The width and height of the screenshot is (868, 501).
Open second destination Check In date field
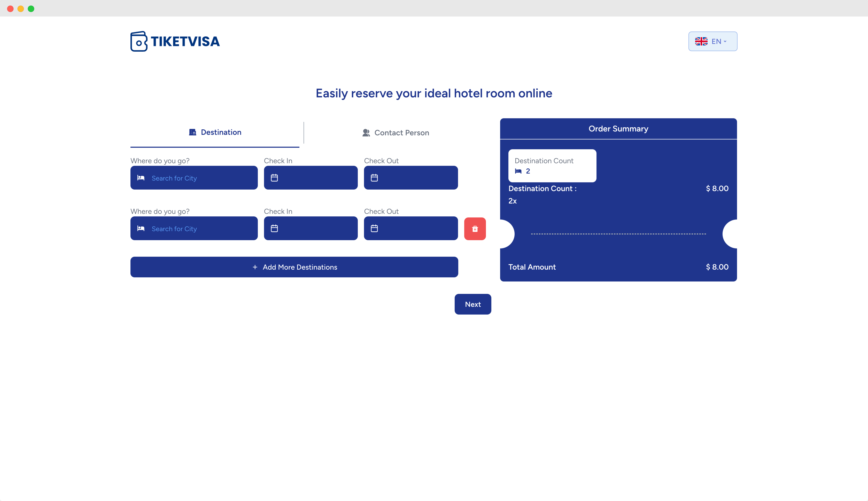pos(311,229)
